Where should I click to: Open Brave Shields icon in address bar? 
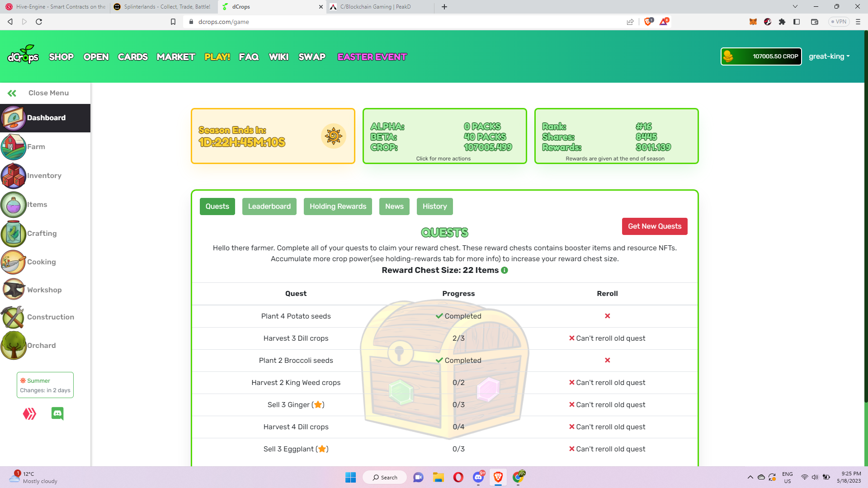(x=649, y=21)
